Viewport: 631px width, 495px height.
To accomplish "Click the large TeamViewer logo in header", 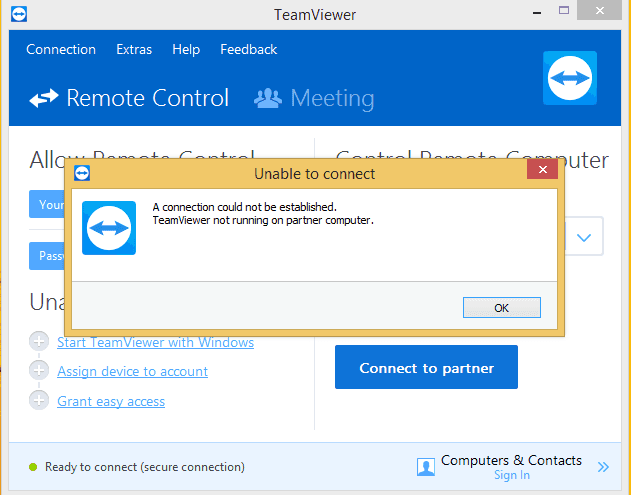I will pyautogui.click(x=570, y=78).
